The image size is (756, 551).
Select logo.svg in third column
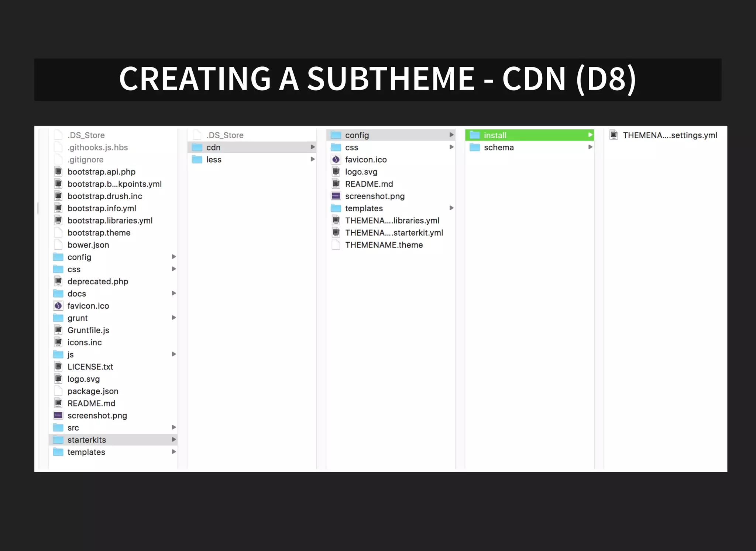[361, 171]
